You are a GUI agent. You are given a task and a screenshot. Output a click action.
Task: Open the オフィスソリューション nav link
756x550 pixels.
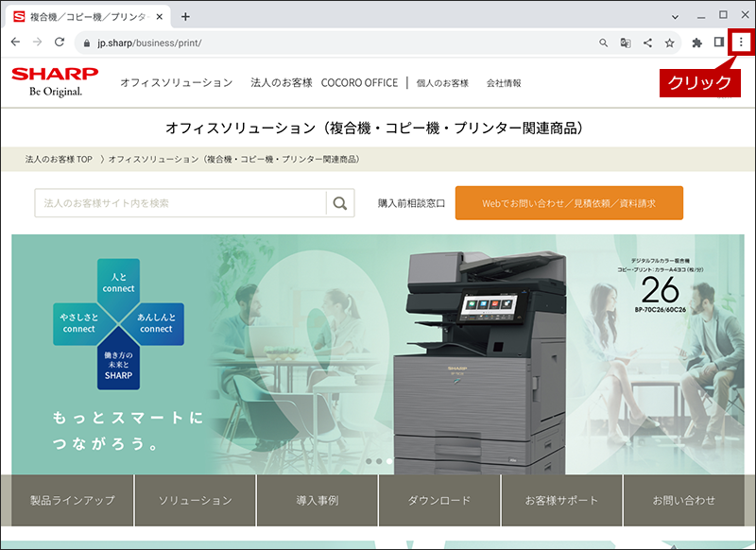pos(177,83)
